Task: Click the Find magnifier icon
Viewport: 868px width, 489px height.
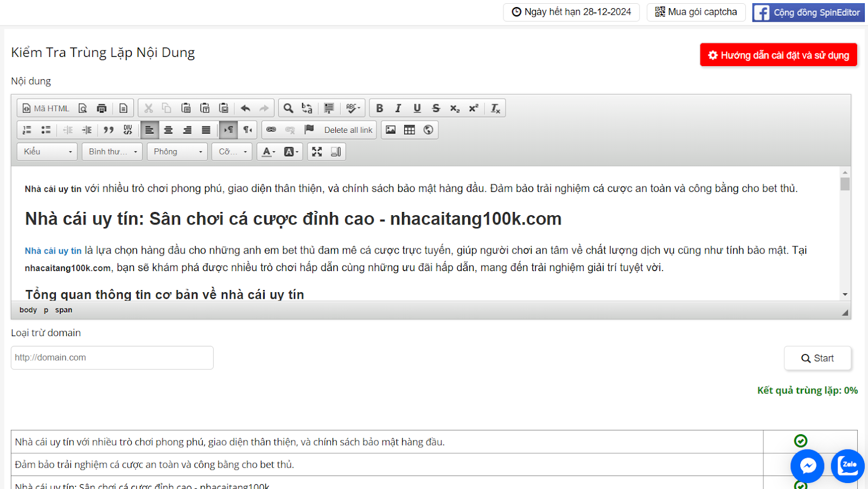Action: tap(289, 108)
